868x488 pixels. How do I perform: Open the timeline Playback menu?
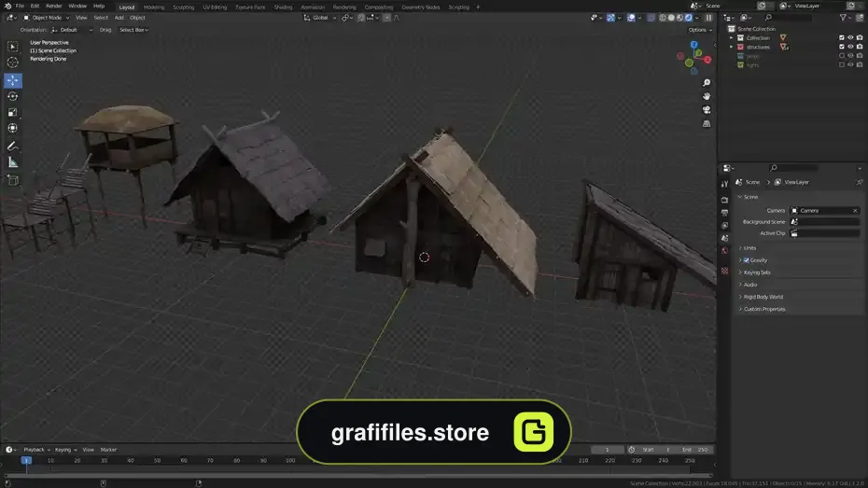(x=36, y=450)
